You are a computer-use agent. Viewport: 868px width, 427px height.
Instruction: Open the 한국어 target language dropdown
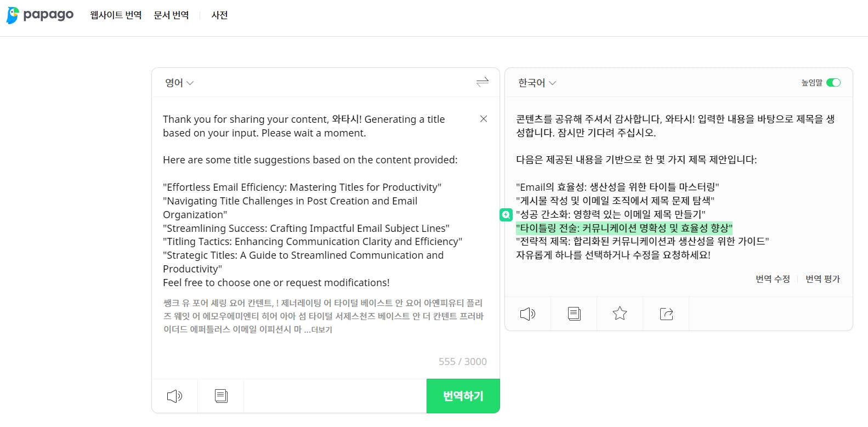[537, 83]
